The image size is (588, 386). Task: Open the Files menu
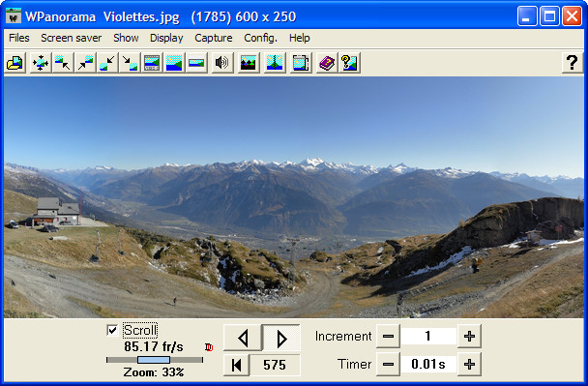(x=18, y=38)
